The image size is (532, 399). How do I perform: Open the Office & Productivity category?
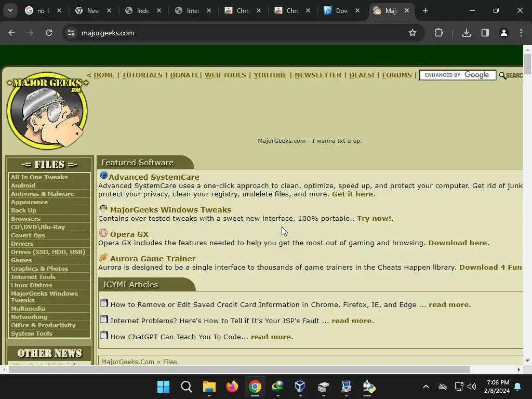pyautogui.click(x=43, y=325)
